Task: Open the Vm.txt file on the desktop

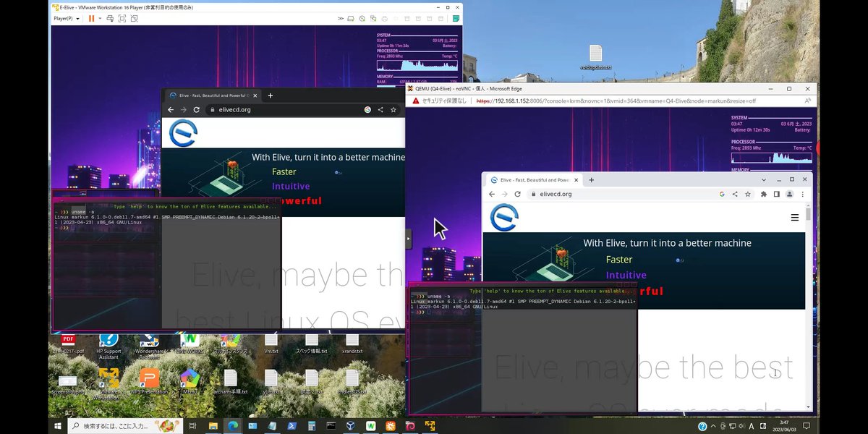Action: pyautogui.click(x=271, y=344)
